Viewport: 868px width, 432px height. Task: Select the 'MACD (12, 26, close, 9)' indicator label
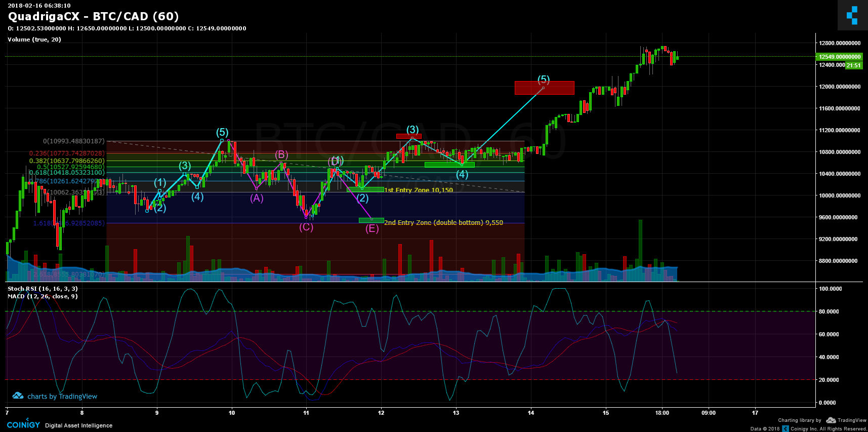pos(43,296)
